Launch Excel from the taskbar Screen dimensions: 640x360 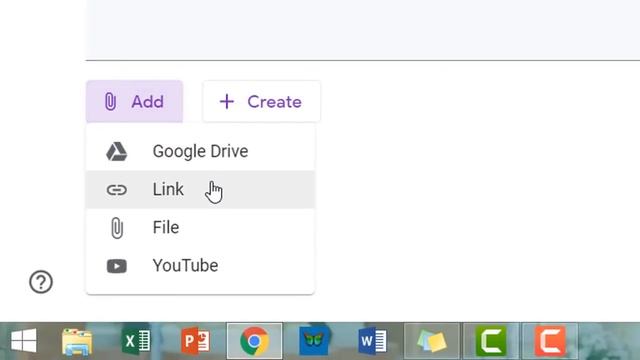[136, 340]
